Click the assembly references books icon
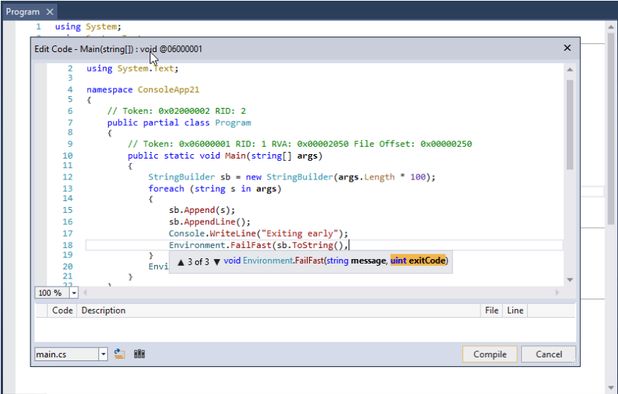Viewport: 618px width, 394px height. coord(139,354)
